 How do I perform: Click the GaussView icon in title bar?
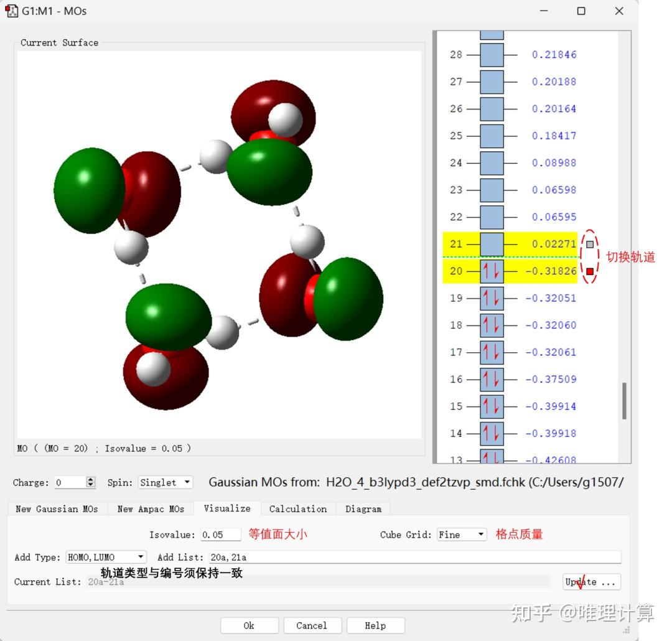tap(11, 11)
